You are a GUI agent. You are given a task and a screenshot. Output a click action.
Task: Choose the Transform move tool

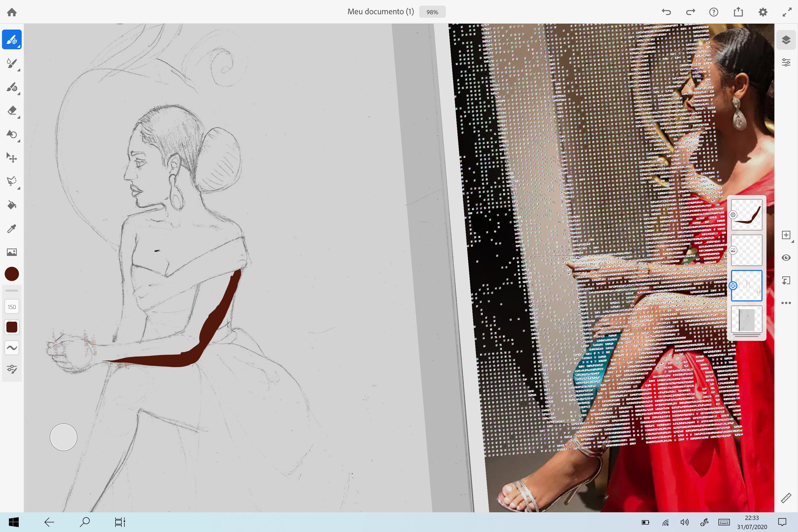point(12,158)
